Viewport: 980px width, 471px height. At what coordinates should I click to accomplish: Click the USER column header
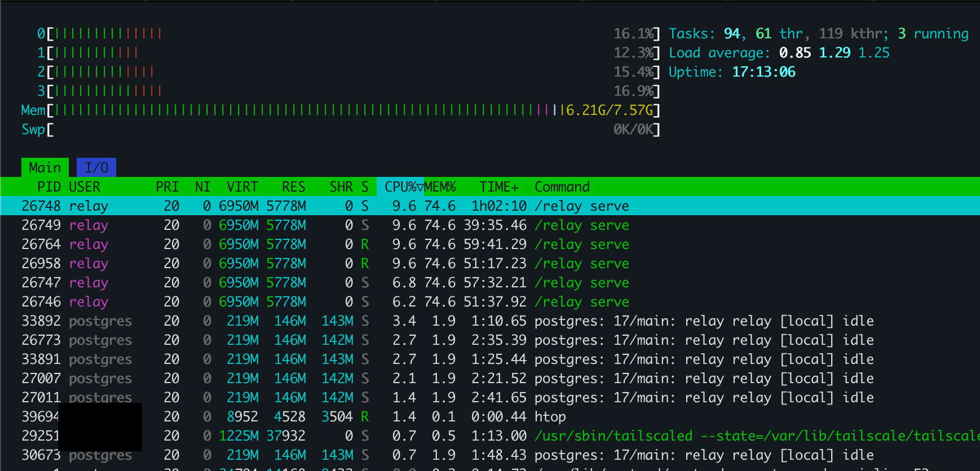coord(85,186)
